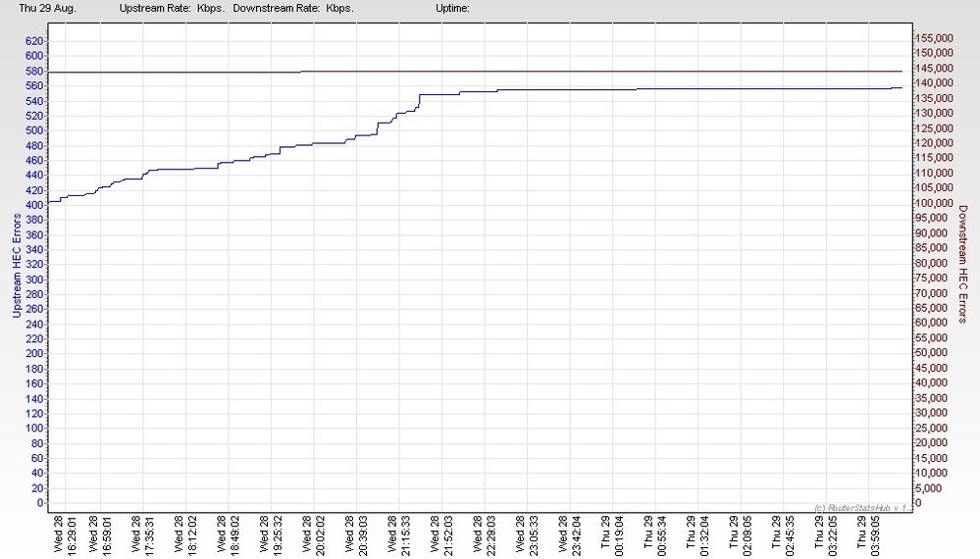Click time label 'Thu 29 01:32:04'
Screen dimensions: 980x559
pyautogui.click(x=698, y=534)
